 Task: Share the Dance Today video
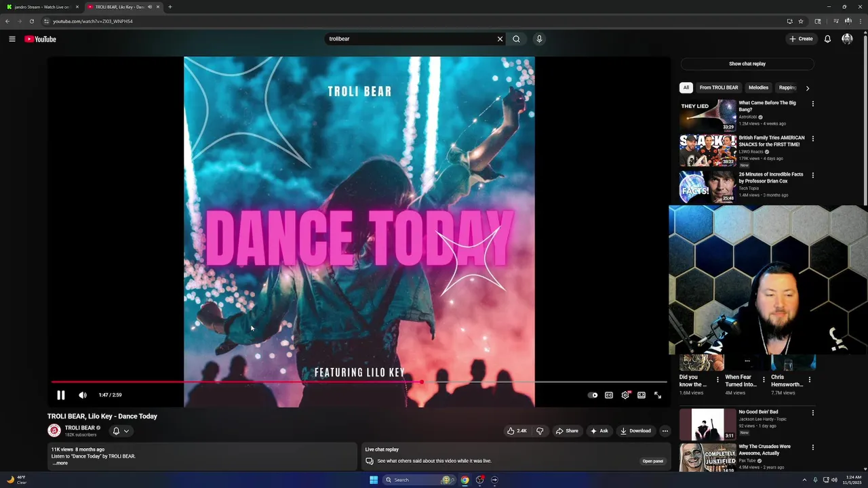pyautogui.click(x=567, y=431)
